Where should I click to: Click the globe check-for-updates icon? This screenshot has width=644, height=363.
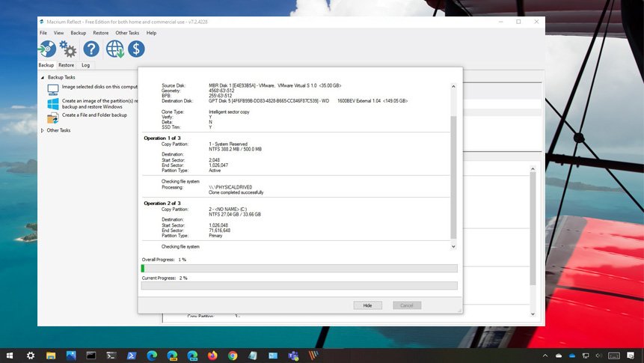coord(114,49)
